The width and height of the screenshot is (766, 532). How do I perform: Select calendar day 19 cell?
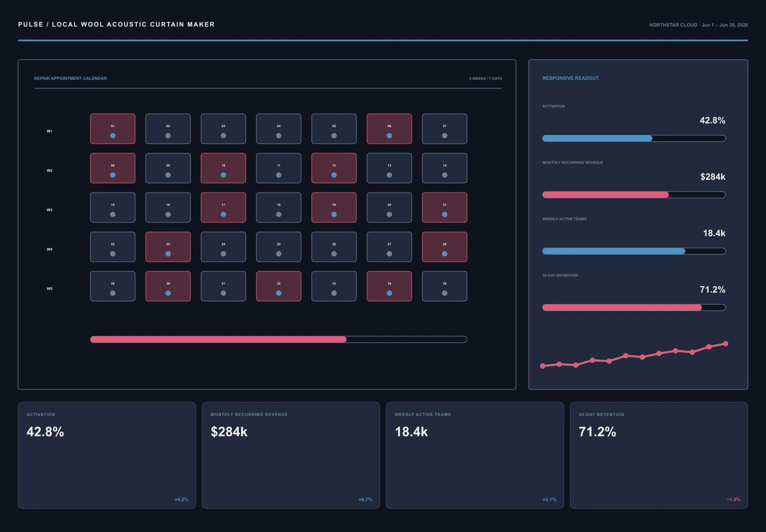pos(334,207)
